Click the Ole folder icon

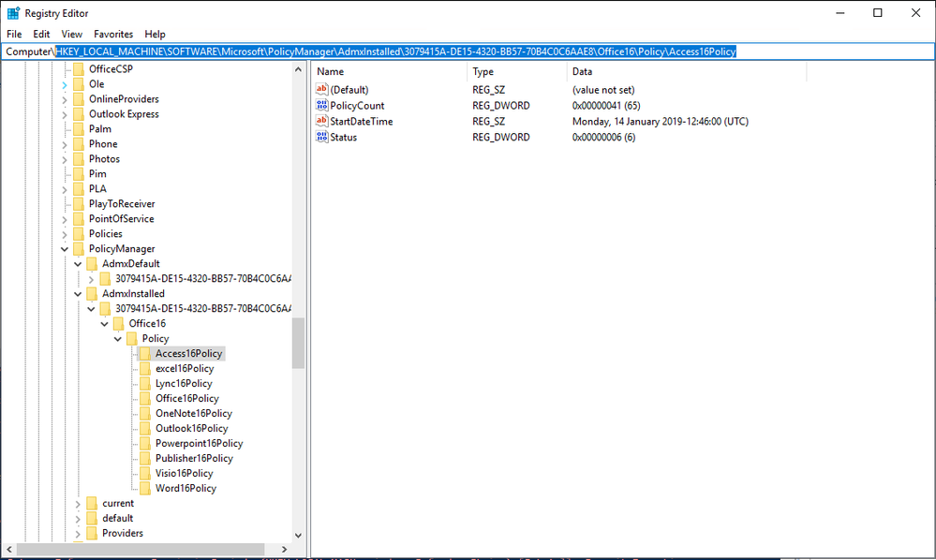[79, 84]
